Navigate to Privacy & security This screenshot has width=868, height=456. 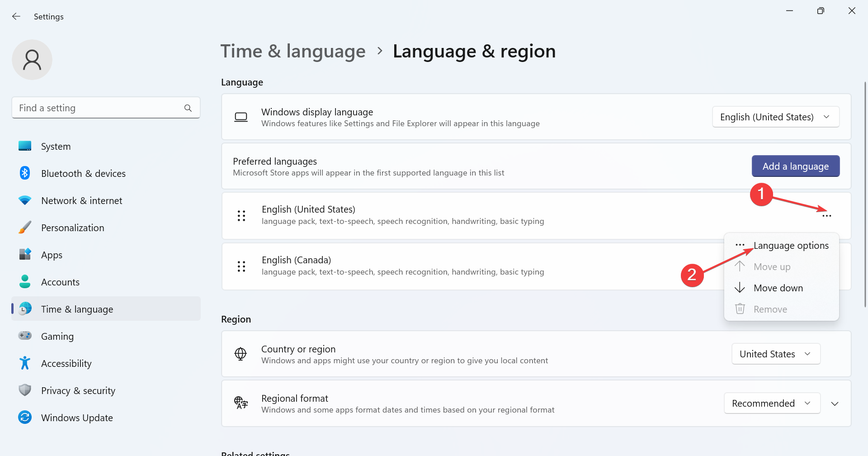(x=78, y=391)
